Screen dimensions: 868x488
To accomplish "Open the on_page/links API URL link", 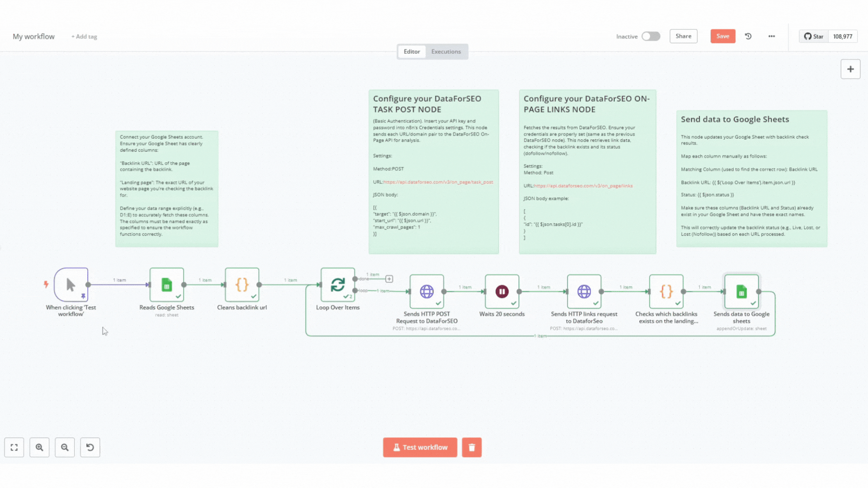I will 583,186.
